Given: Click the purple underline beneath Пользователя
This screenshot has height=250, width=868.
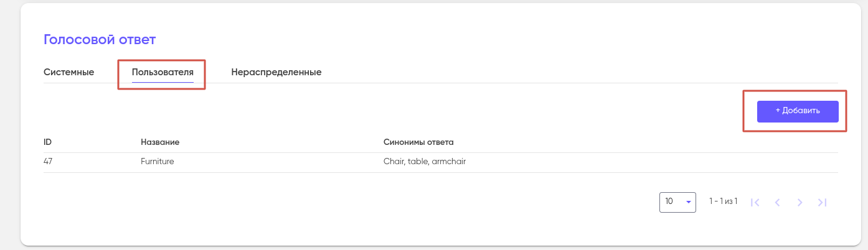Looking at the screenshot, I should point(163,82).
